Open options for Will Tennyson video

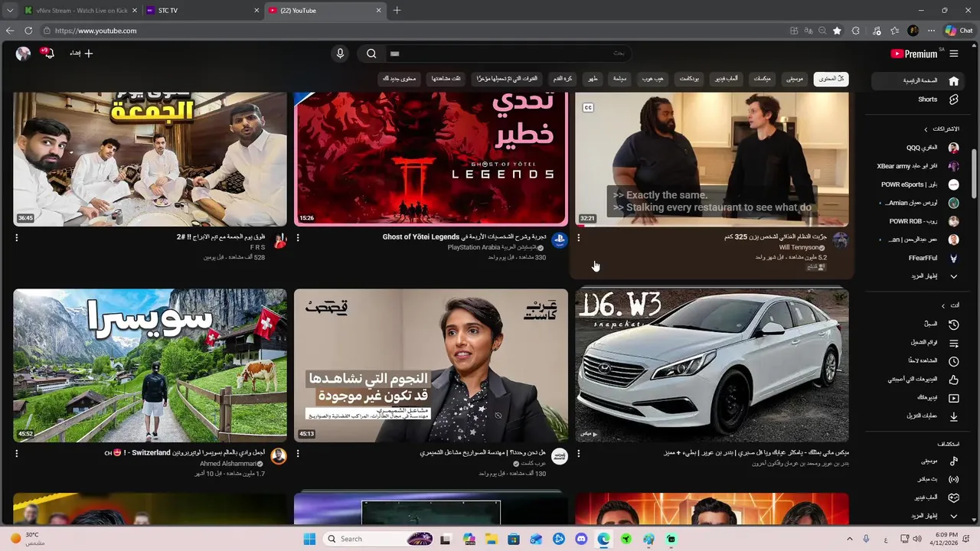[579, 238]
